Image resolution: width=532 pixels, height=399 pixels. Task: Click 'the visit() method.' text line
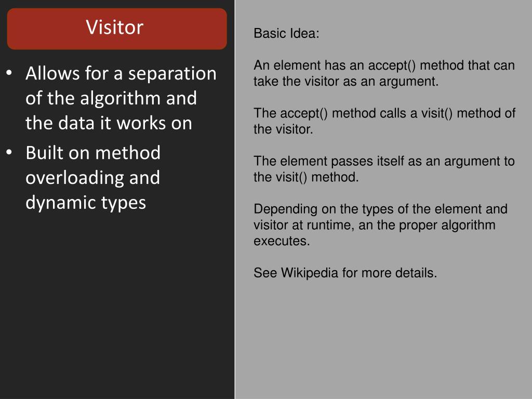306,177
